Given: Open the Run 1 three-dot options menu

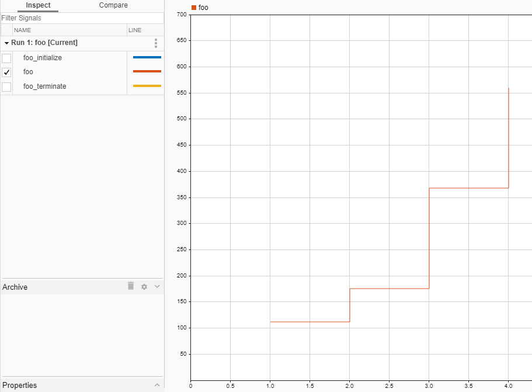Looking at the screenshot, I should (x=155, y=43).
